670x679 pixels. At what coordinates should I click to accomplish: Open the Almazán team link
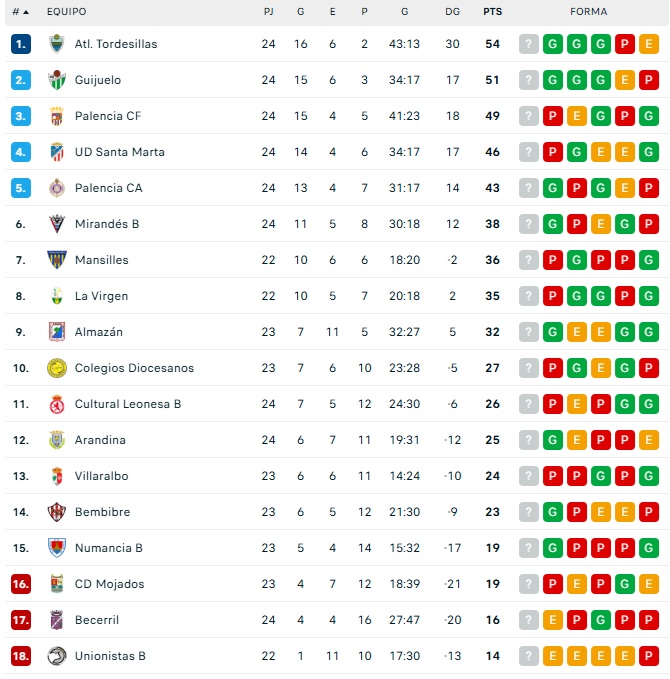[x=99, y=332]
